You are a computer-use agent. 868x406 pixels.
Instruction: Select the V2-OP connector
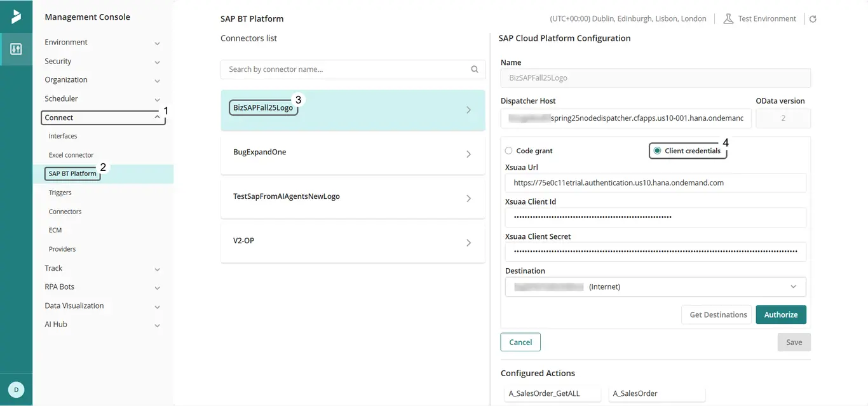[353, 242]
